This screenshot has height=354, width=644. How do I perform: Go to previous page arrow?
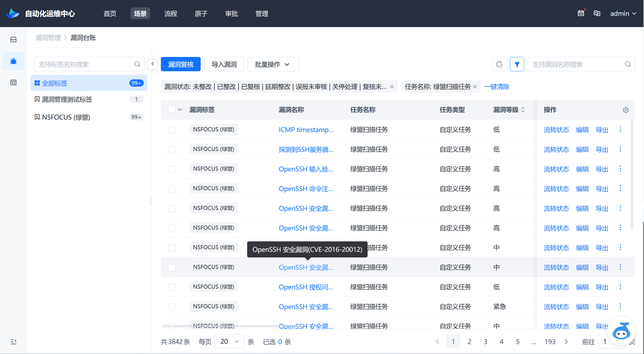[437, 342]
